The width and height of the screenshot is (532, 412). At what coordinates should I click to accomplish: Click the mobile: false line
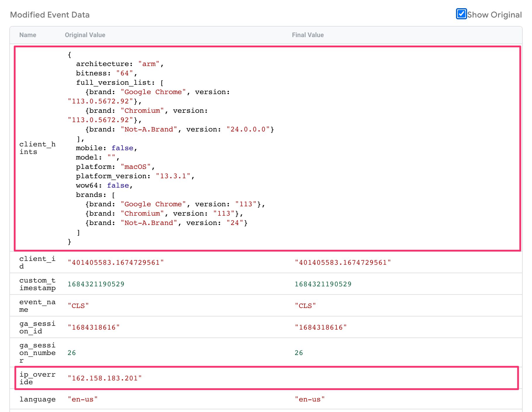click(x=107, y=148)
